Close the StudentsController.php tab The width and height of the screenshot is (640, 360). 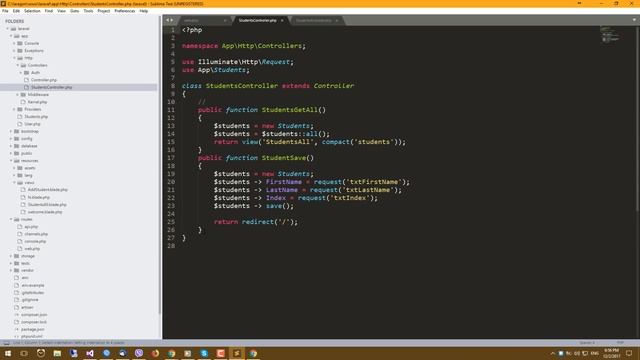tap(282, 20)
